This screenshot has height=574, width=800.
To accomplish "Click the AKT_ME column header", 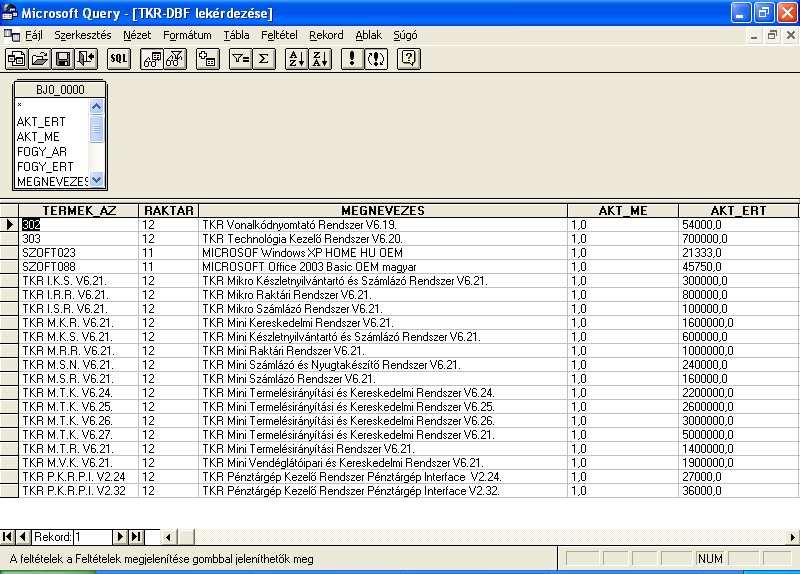I will point(623,210).
